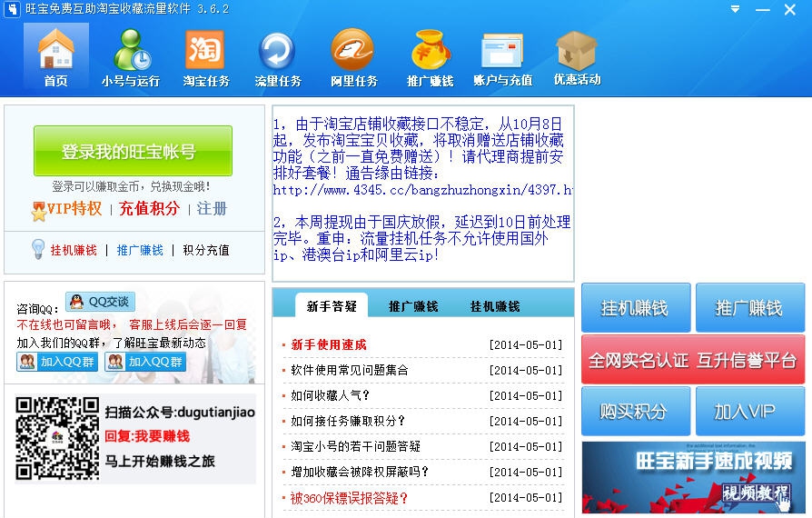Open the 优惠活动 box icon

(x=577, y=56)
